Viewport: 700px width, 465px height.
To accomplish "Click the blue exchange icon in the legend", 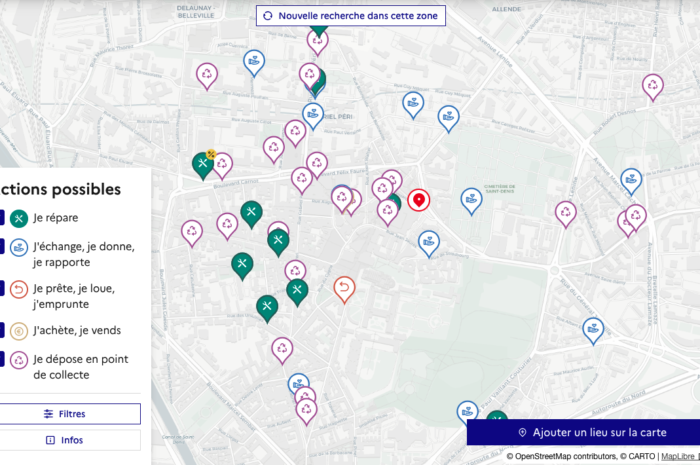I will [19, 246].
